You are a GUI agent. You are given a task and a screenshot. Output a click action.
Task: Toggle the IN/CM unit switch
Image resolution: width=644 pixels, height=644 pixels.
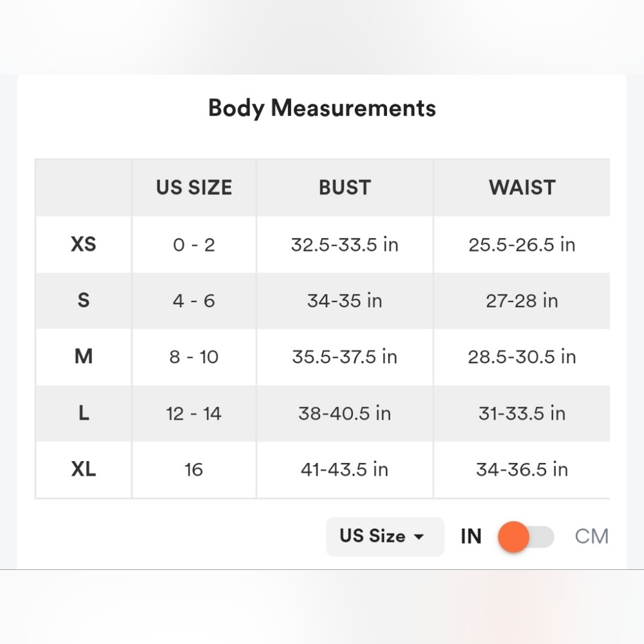tap(526, 537)
